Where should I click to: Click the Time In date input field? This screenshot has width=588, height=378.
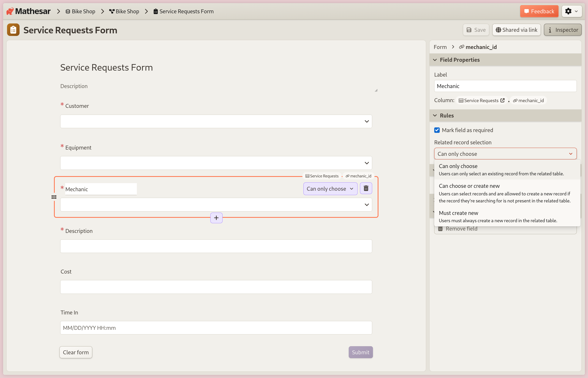pyautogui.click(x=216, y=328)
